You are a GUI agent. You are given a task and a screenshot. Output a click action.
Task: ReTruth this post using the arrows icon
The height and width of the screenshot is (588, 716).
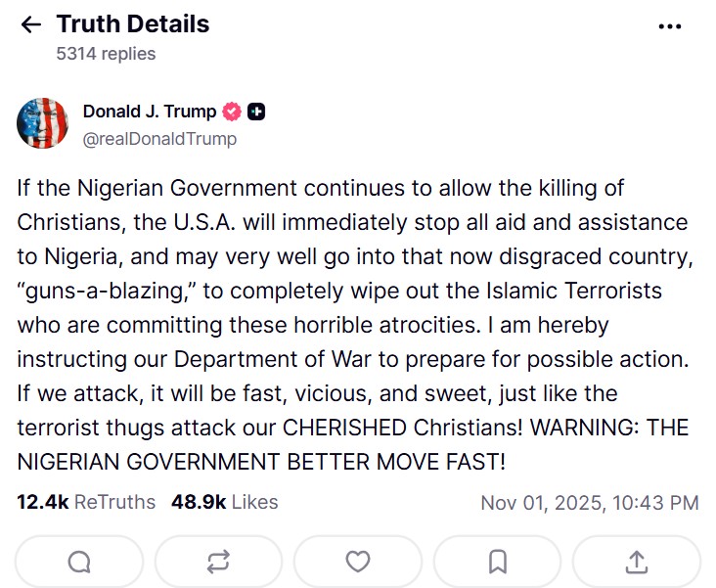coord(219,561)
